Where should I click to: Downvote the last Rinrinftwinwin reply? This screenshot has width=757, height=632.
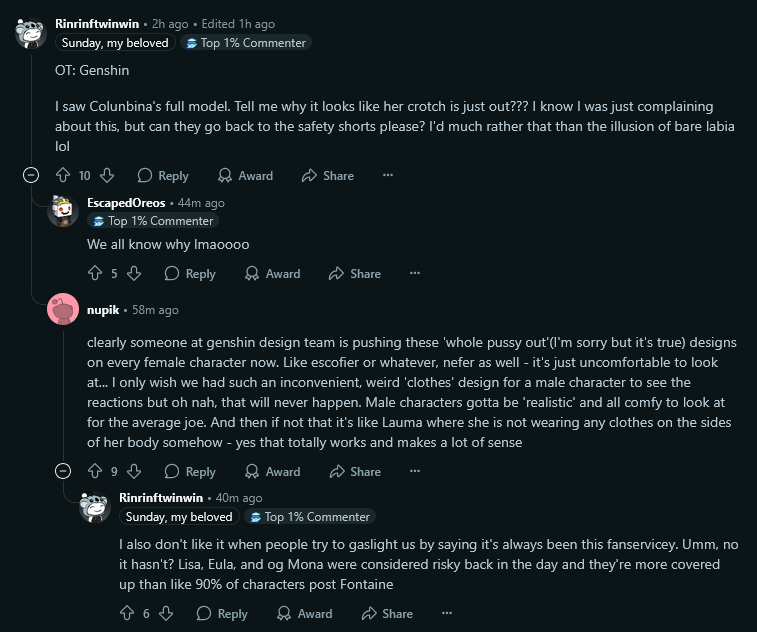click(x=166, y=613)
